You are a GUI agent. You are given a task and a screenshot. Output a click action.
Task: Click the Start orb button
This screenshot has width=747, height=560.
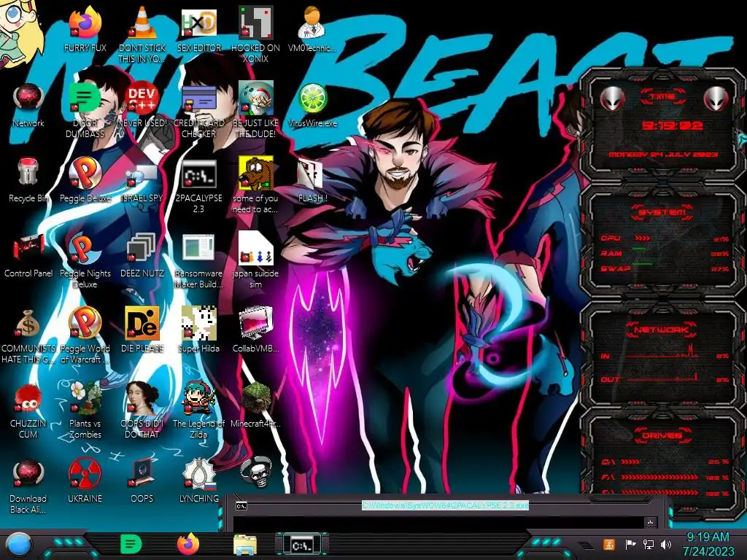18,544
